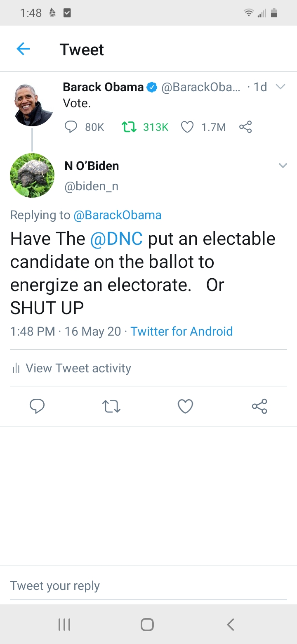Share Barack Obama's tweet

(x=245, y=127)
